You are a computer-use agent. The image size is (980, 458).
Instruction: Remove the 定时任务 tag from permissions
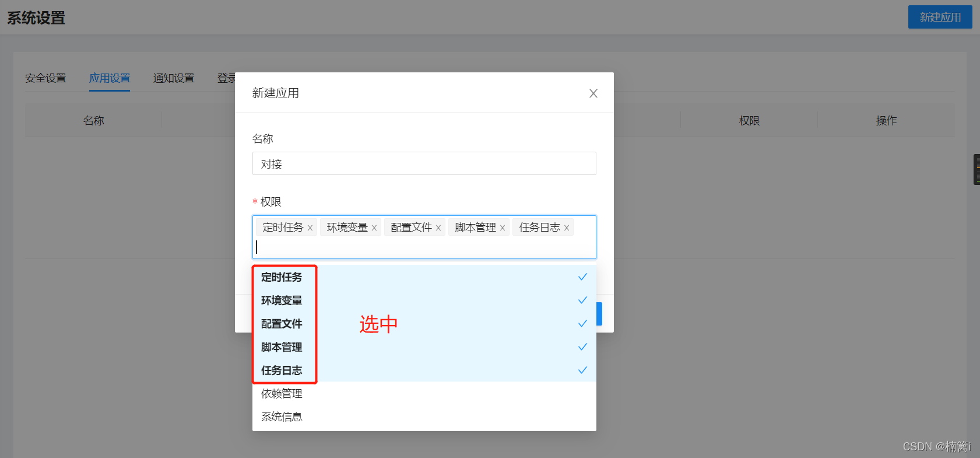310,228
